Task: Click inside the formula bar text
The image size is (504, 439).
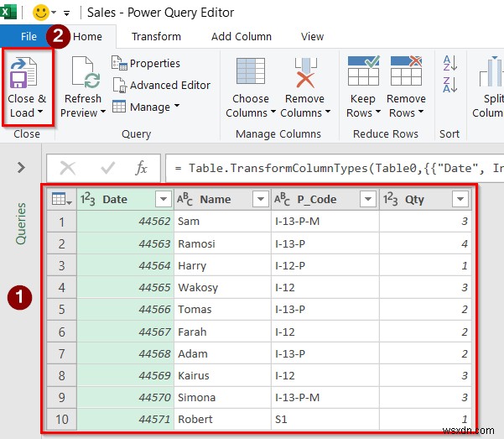Action: click(335, 168)
